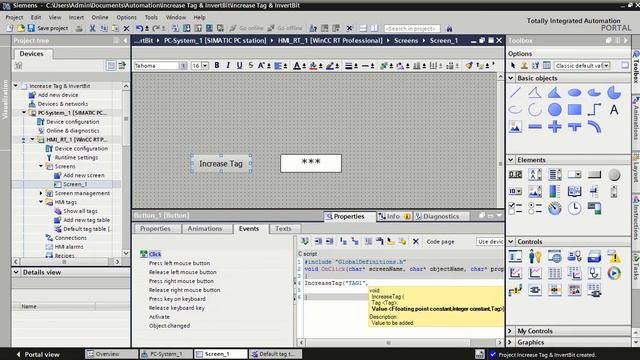Click the Save project icon
Image resolution: width=640 pixels, height=360 pixels.
coord(31,28)
